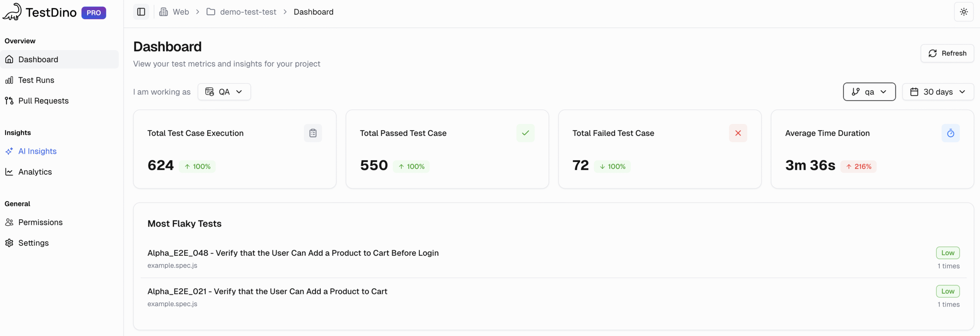Click the red X icon on Total Failed Test Case
Screen dimensions: 980x336
click(738, 133)
